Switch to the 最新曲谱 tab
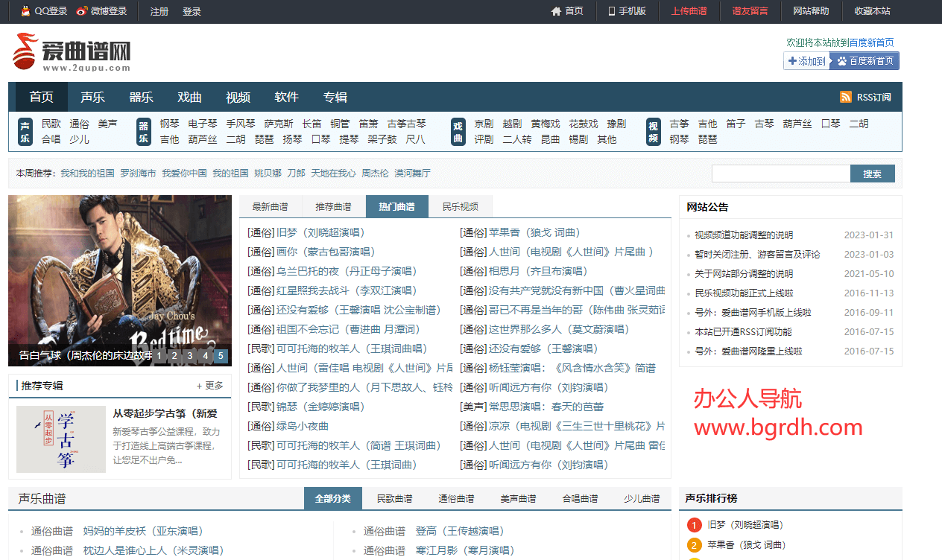This screenshot has width=942, height=560. point(270,207)
